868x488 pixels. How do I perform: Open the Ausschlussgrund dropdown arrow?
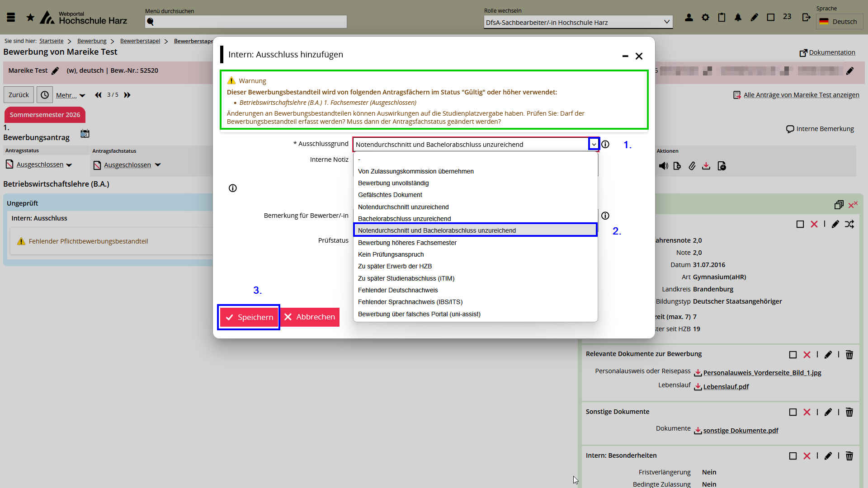click(x=594, y=144)
